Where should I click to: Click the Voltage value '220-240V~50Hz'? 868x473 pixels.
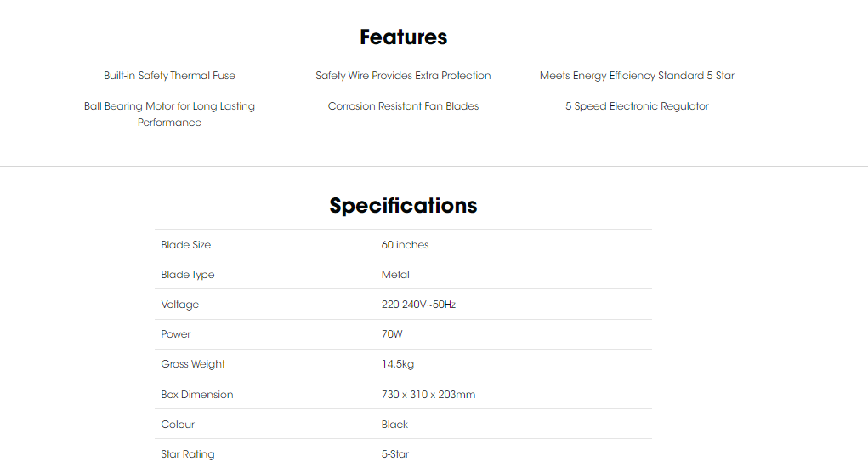tap(418, 305)
